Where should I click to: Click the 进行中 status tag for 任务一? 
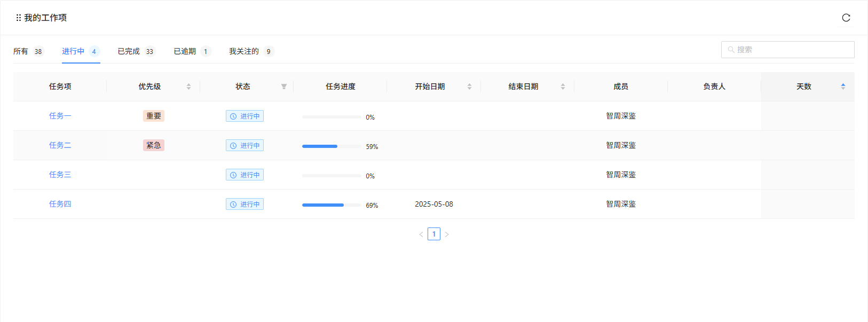(x=244, y=116)
